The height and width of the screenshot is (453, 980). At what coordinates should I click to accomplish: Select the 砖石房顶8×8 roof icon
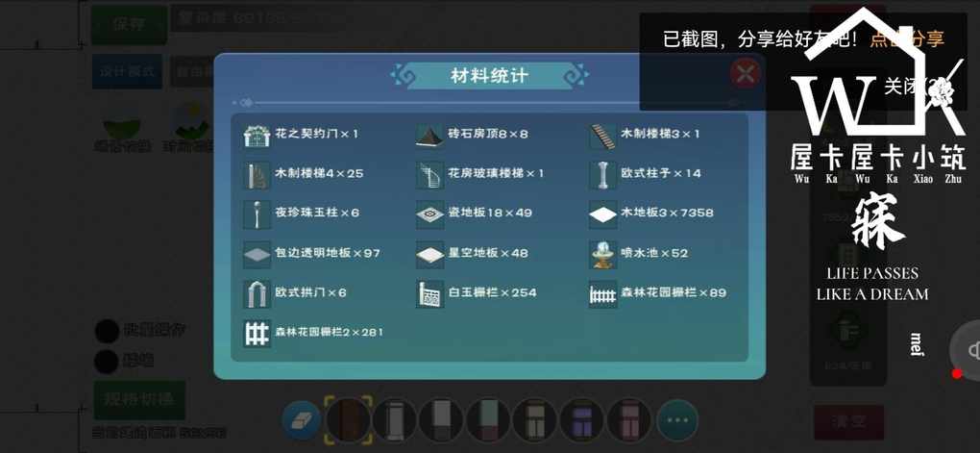click(x=429, y=136)
